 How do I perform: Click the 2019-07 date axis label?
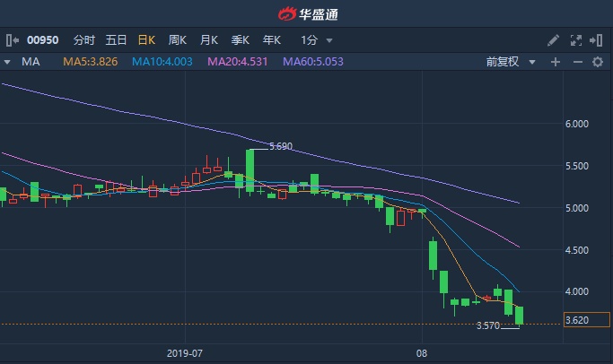(185, 353)
